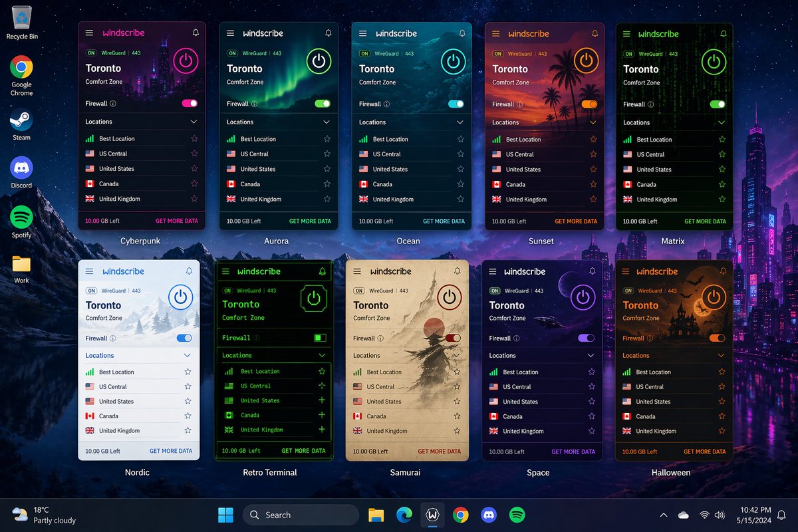Image resolution: width=798 pixels, height=532 pixels.
Task: Click the power button in Ocean theme window
Action: [453, 61]
